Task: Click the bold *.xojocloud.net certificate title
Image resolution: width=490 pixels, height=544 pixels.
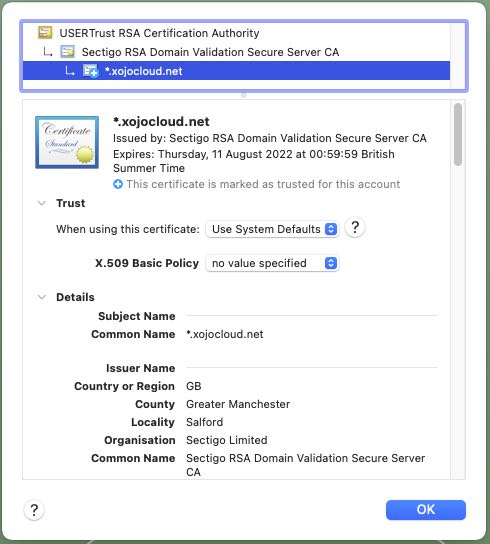Action: [x=161, y=122]
